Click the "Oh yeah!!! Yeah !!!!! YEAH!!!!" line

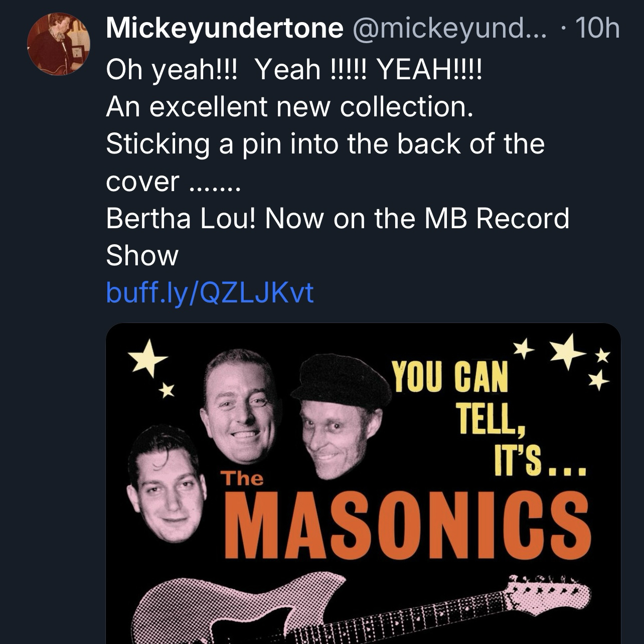(294, 69)
